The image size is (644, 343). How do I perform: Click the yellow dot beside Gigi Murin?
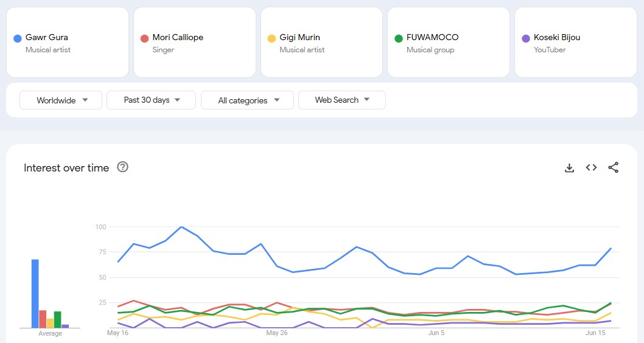tap(271, 38)
